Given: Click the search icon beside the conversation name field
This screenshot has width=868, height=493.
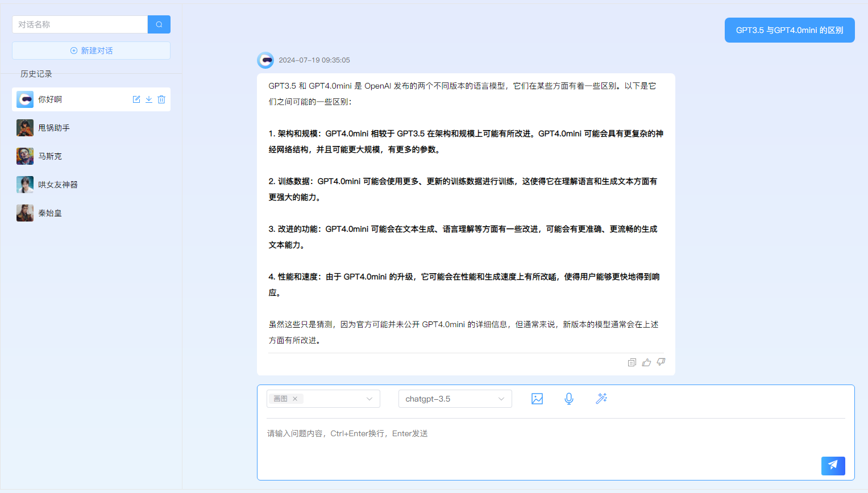Looking at the screenshot, I should point(159,24).
